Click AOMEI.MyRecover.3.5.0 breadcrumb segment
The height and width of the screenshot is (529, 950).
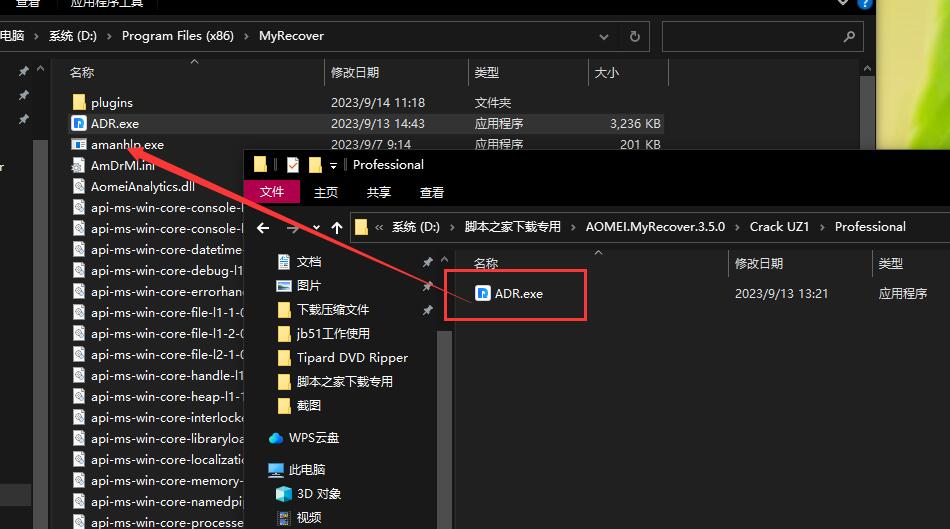pos(655,227)
